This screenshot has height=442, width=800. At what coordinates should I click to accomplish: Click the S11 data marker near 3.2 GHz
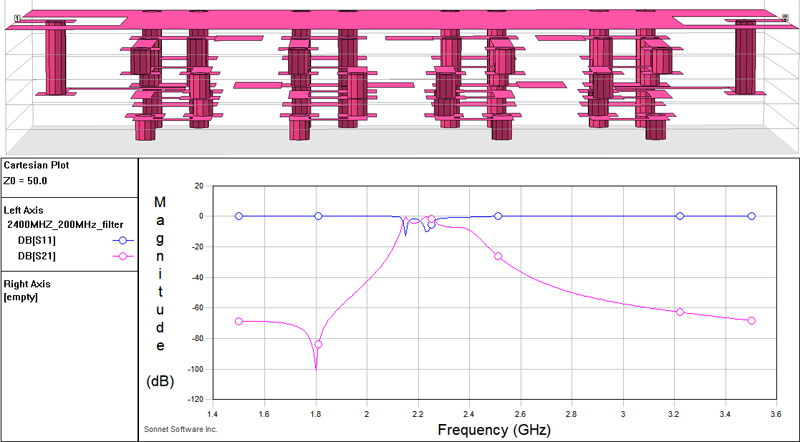pos(680,216)
